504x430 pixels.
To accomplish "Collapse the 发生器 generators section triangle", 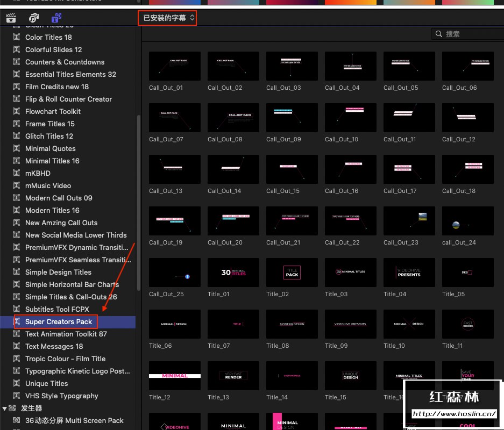I will [x=4, y=408].
